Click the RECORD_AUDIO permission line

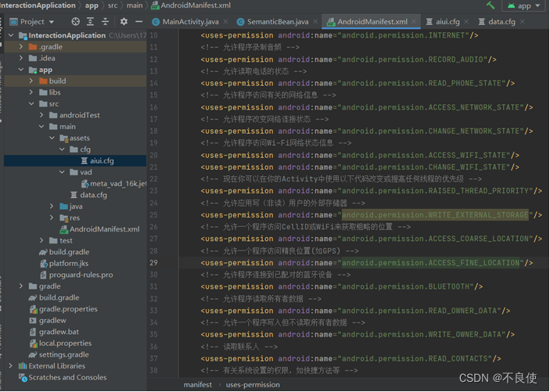pos(348,59)
